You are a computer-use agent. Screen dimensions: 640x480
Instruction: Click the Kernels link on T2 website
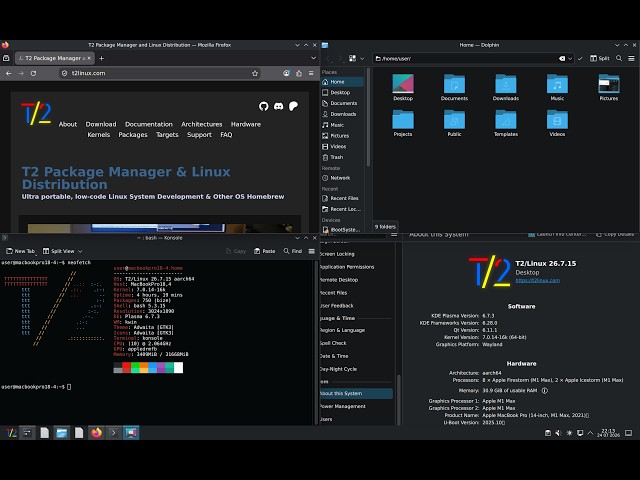coord(99,135)
